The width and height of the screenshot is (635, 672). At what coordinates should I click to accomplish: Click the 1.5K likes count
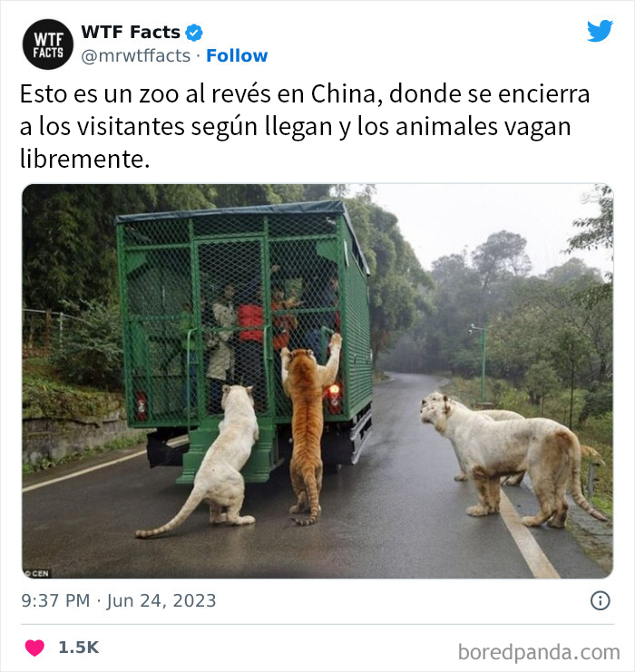pos(78,648)
